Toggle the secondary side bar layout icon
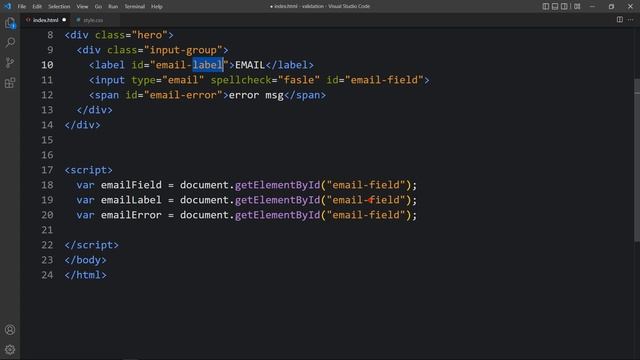This screenshot has width=640, height=360. (564, 7)
